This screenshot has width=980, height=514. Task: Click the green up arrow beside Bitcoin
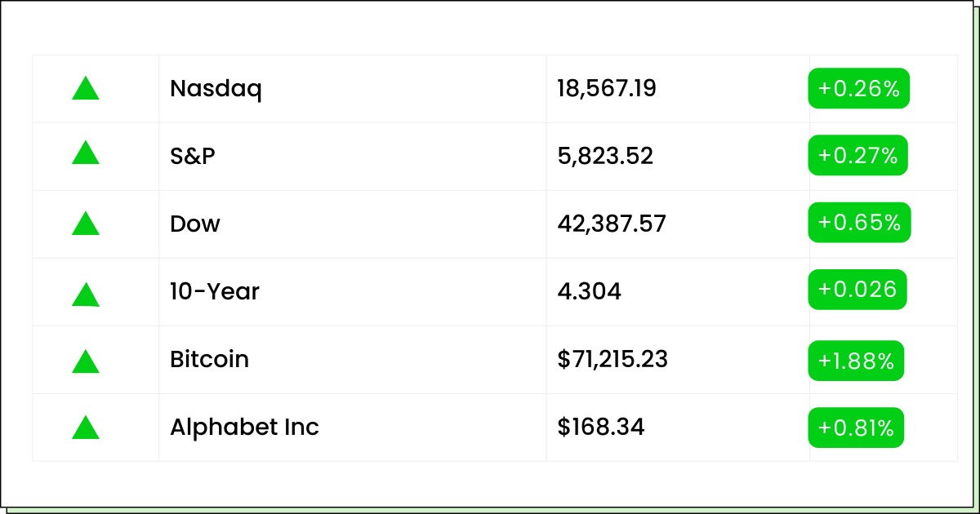click(86, 361)
